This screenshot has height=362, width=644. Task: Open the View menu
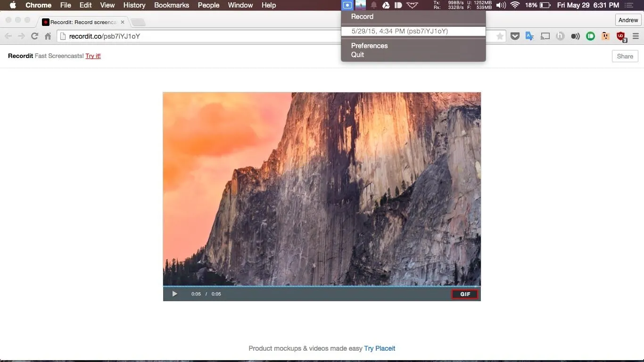click(x=107, y=5)
